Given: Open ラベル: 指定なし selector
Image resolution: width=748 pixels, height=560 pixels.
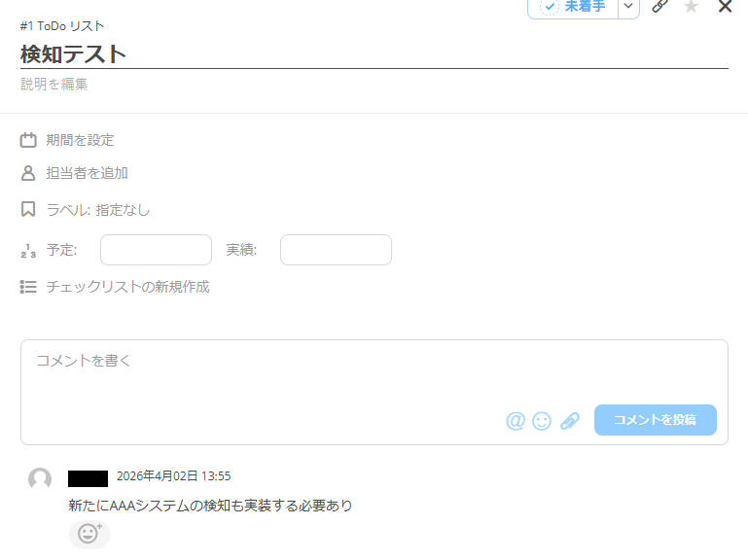Looking at the screenshot, I should point(98,210).
